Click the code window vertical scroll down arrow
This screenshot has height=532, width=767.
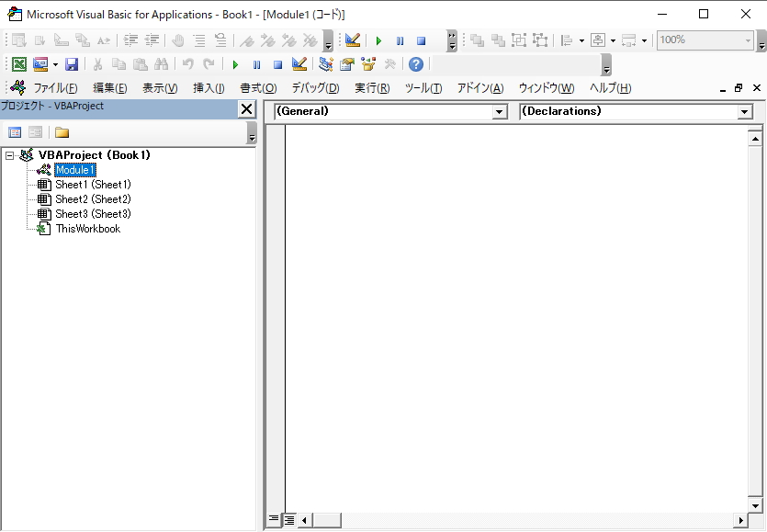click(755, 506)
